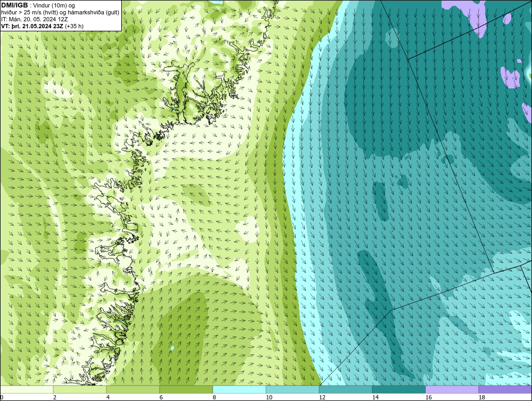Viewport: 532px width, 401px height.
Task: Click the 'hviður > 25 m/s (hvítt)' line
Action: coord(60,13)
